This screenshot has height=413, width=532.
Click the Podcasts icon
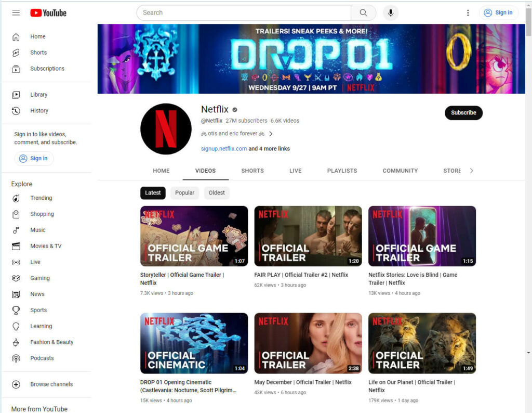coord(16,358)
